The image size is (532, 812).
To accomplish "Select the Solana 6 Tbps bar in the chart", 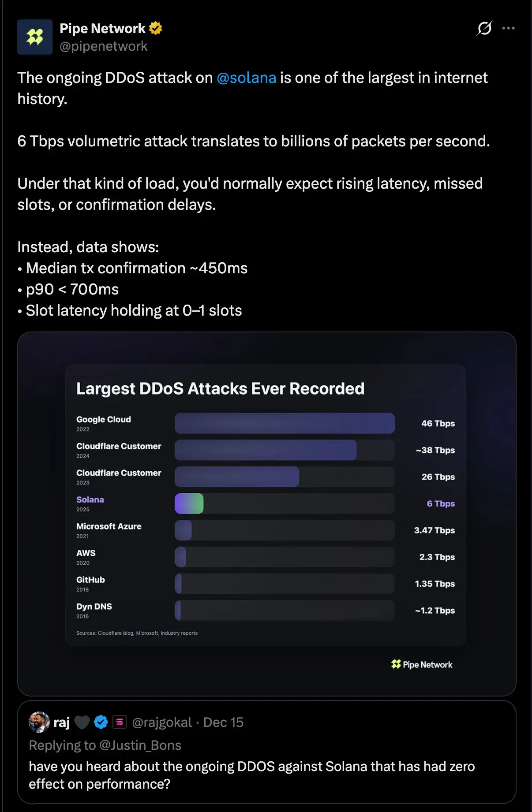I will click(190, 503).
